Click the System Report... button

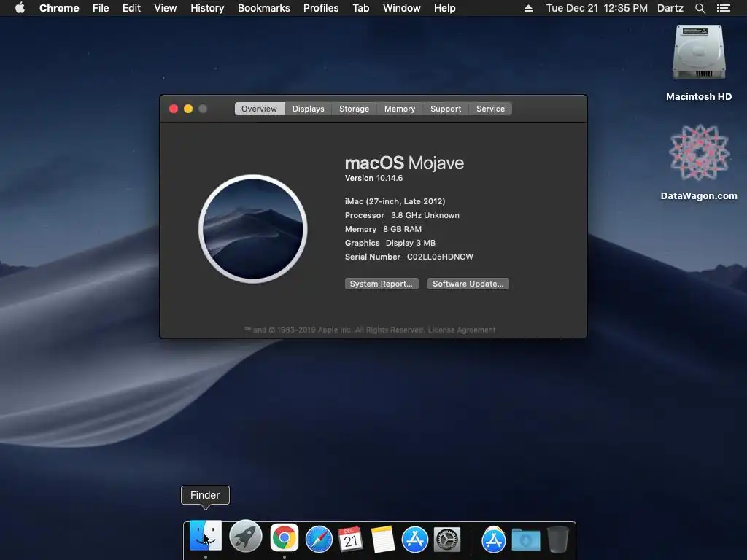point(382,284)
